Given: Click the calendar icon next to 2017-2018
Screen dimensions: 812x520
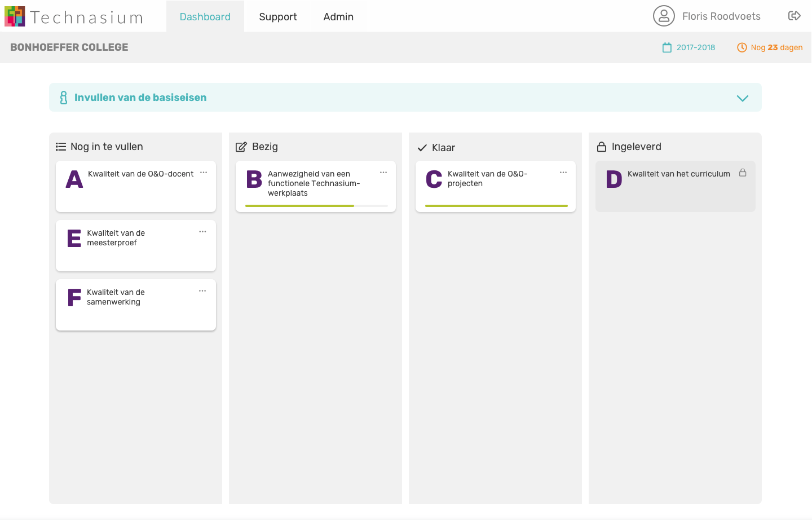Looking at the screenshot, I should 667,48.
